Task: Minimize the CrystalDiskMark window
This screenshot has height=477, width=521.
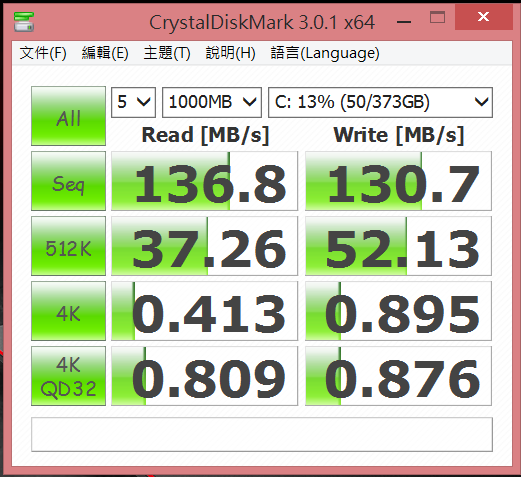Action: click(404, 22)
